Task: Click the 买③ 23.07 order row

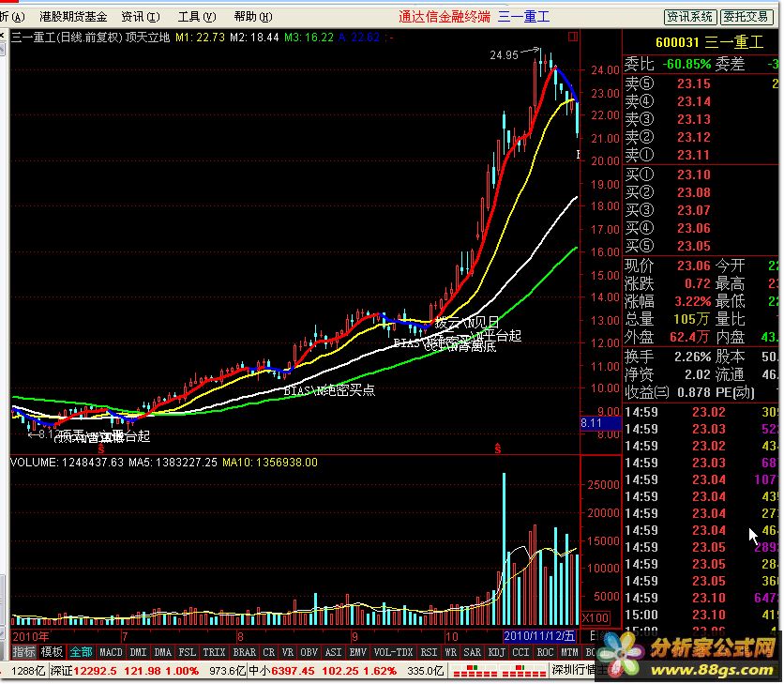Action: [x=700, y=210]
